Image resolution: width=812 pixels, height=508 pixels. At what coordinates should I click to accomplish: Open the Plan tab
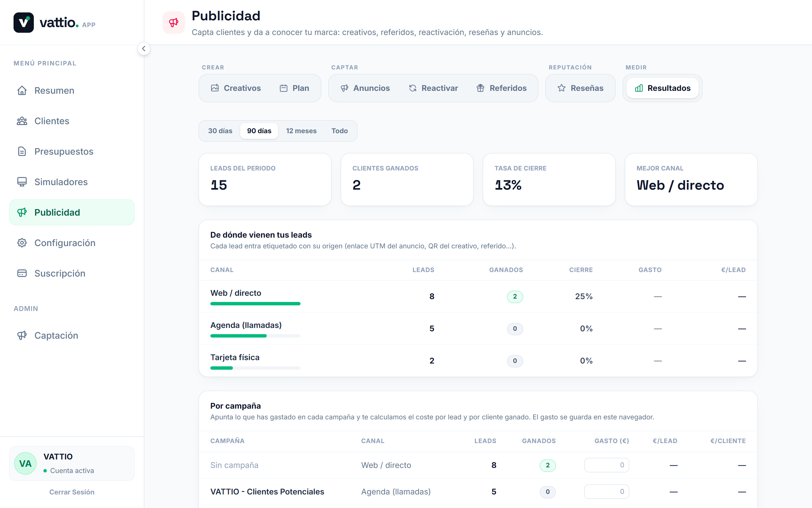(294, 88)
